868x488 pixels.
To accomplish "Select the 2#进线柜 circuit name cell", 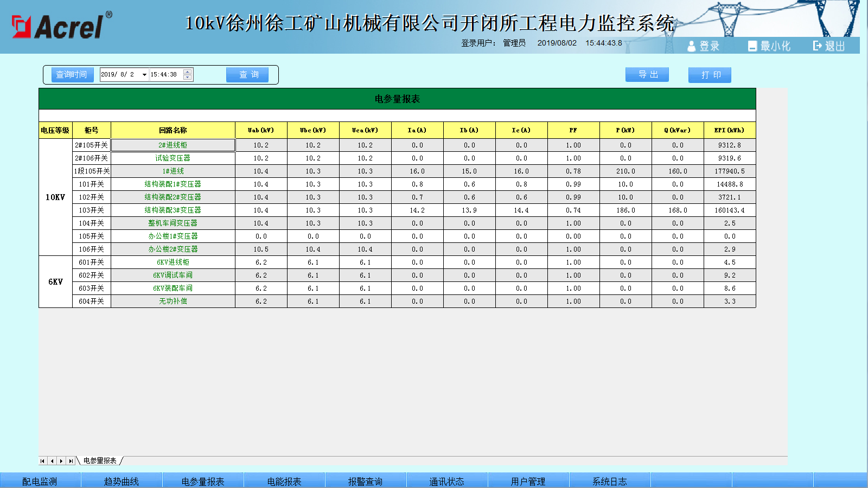I will pyautogui.click(x=173, y=145).
